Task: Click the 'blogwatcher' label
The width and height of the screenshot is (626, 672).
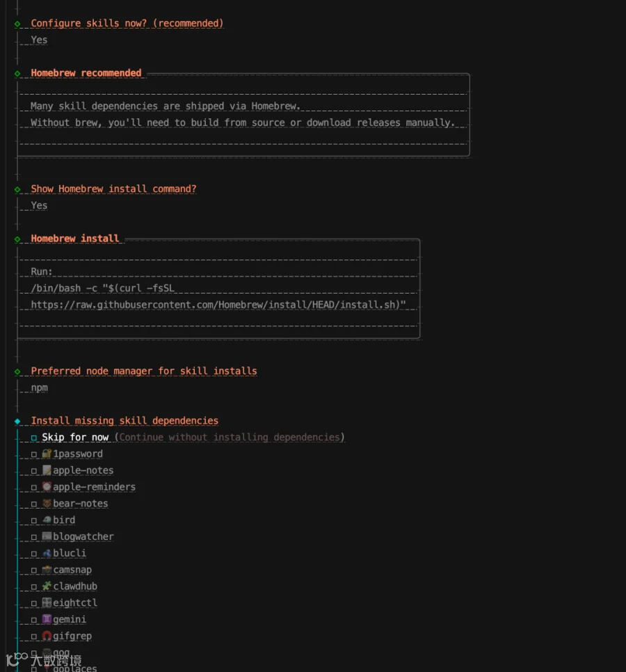Action: tap(83, 536)
